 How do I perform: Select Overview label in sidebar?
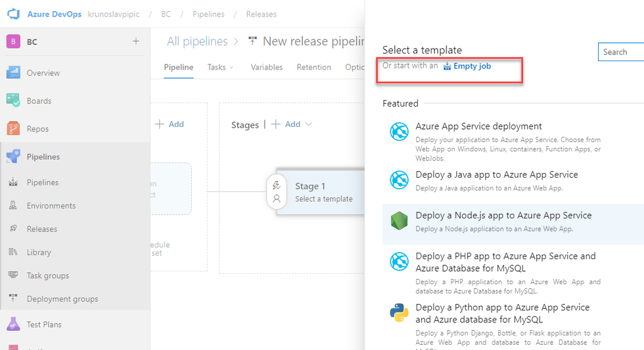43,73
